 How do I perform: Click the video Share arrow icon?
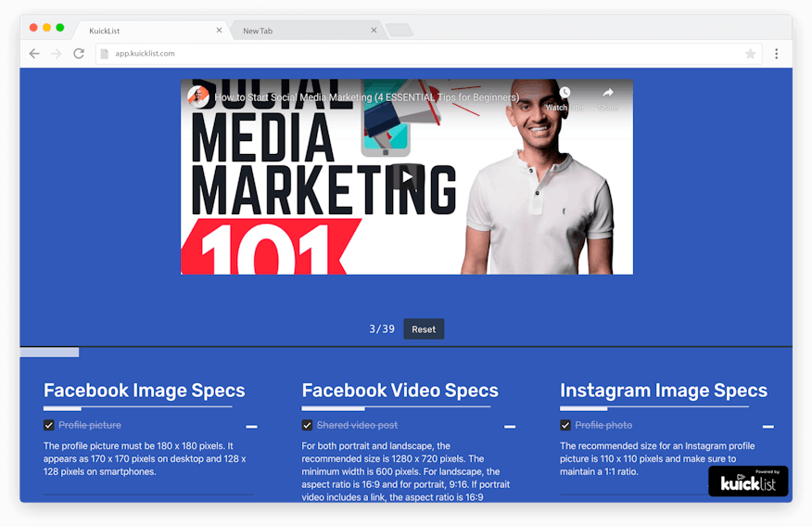click(x=608, y=94)
